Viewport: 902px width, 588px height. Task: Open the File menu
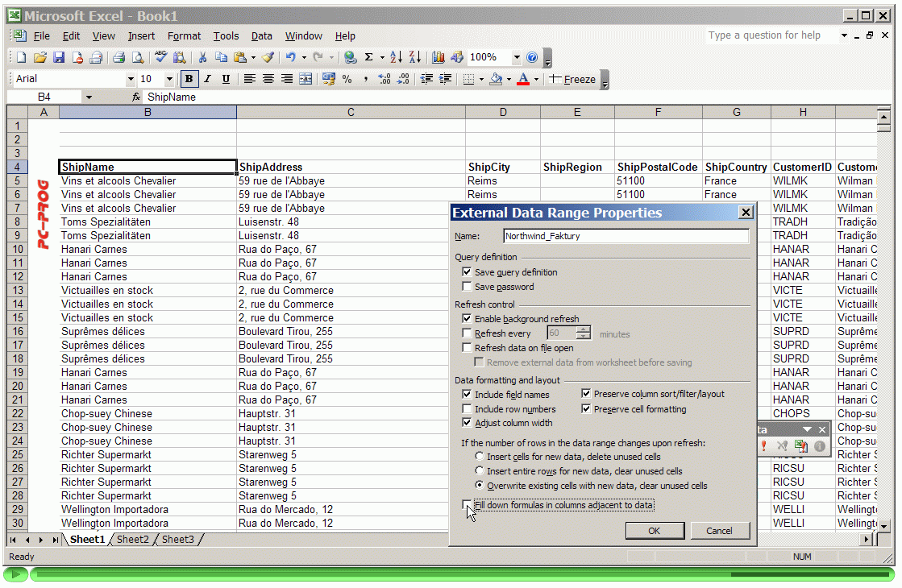coord(41,35)
